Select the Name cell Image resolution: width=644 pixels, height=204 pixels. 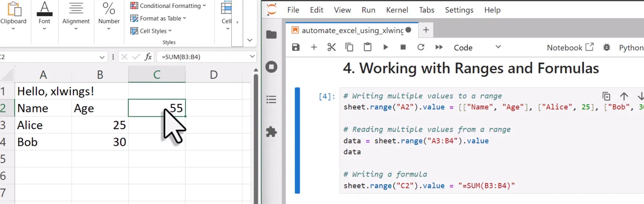pos(43,108)
